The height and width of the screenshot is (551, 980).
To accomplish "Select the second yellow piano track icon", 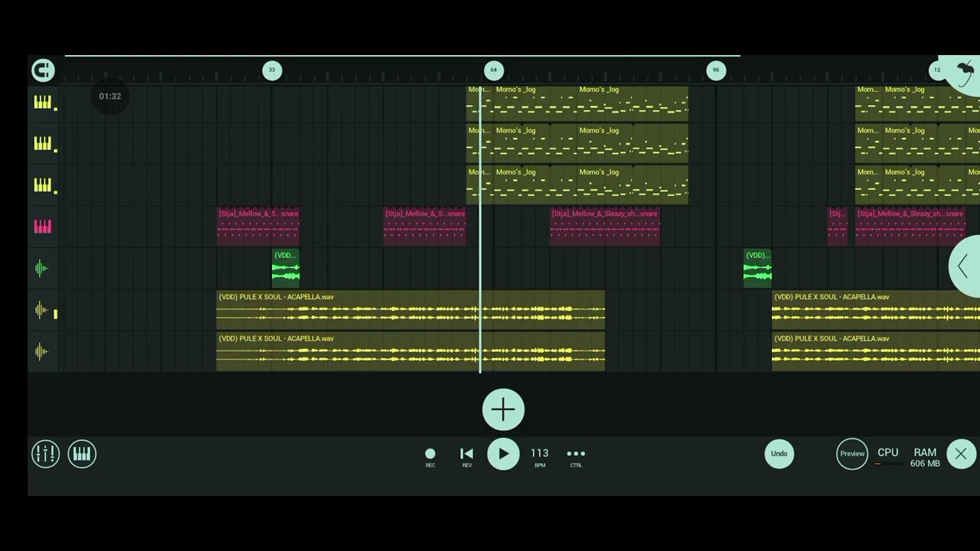I will click(42, 144).
